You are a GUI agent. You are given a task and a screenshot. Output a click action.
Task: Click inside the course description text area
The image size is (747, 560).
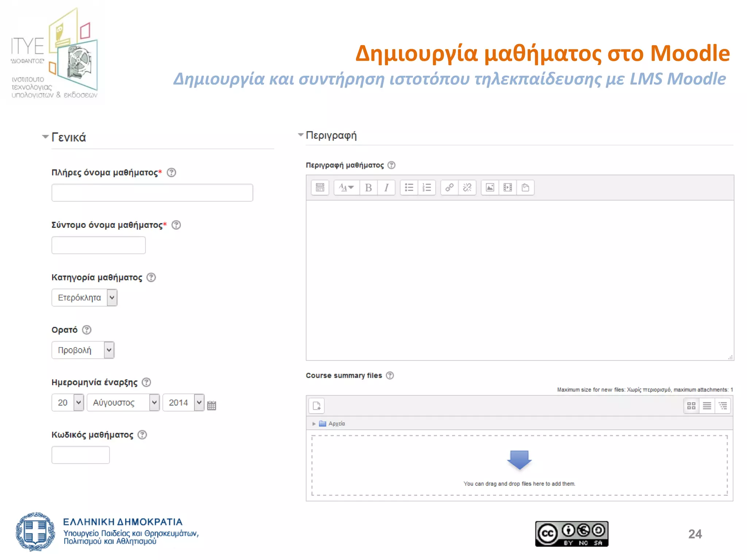click(x=520, y=280)
